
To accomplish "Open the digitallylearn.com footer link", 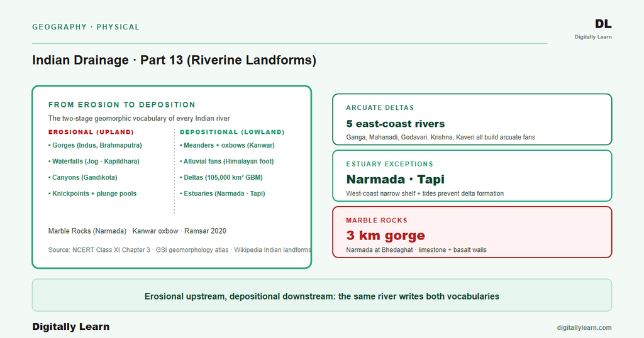I will point(584,327).
